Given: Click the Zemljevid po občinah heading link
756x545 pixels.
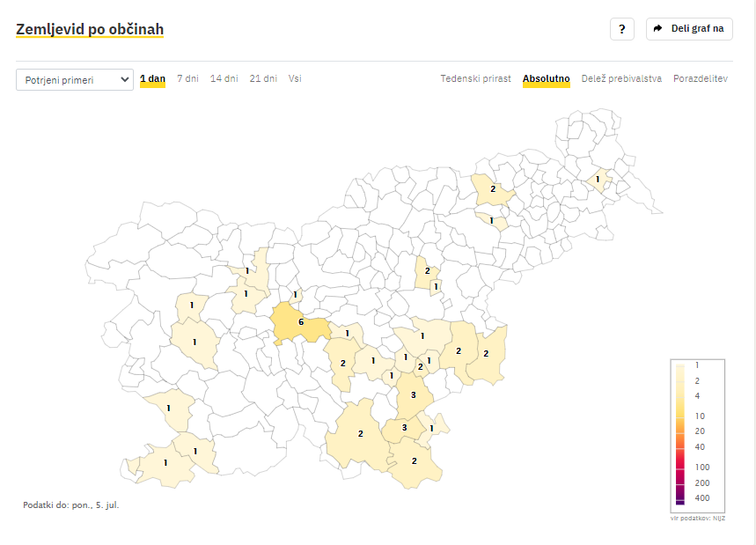Looking at the screenshot, I should pyautogui.click(x=90, y=29).
